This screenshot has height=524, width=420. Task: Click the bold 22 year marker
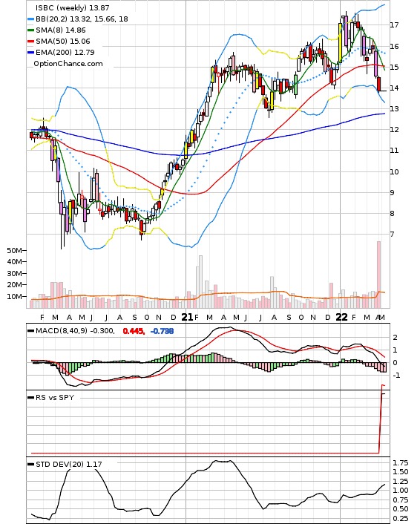click(x=341, y=317)
